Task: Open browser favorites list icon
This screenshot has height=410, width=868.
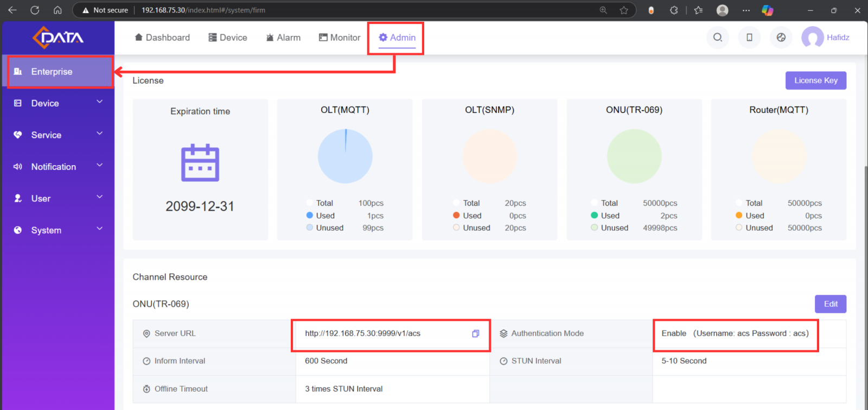Action: point(698,10)
